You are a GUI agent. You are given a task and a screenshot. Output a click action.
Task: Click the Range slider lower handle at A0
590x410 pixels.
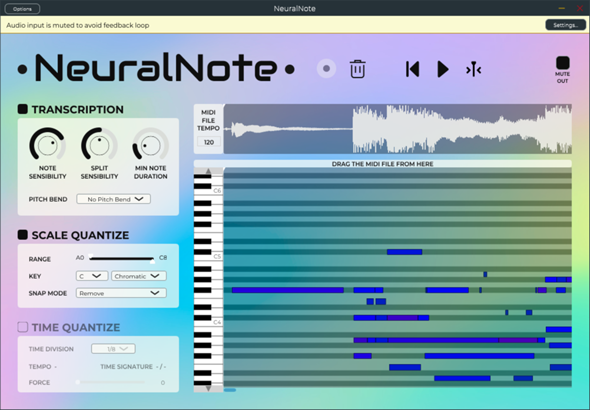click(91, 257)
